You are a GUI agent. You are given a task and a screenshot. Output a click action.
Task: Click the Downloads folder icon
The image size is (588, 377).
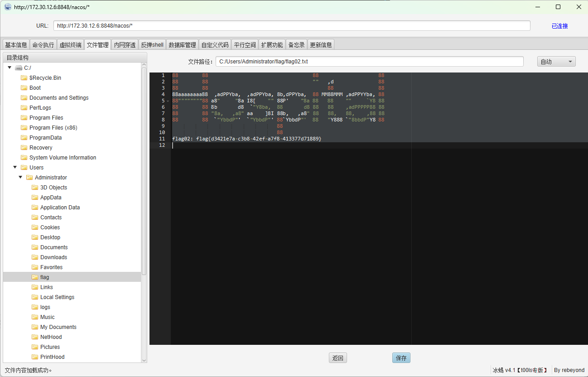click(x=35, y=257)
